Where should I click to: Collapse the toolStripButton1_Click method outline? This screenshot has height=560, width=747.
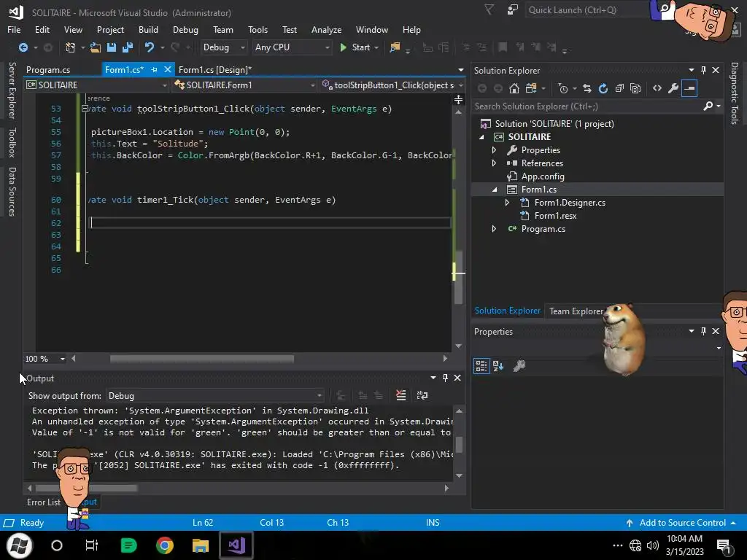pos(85,109)
